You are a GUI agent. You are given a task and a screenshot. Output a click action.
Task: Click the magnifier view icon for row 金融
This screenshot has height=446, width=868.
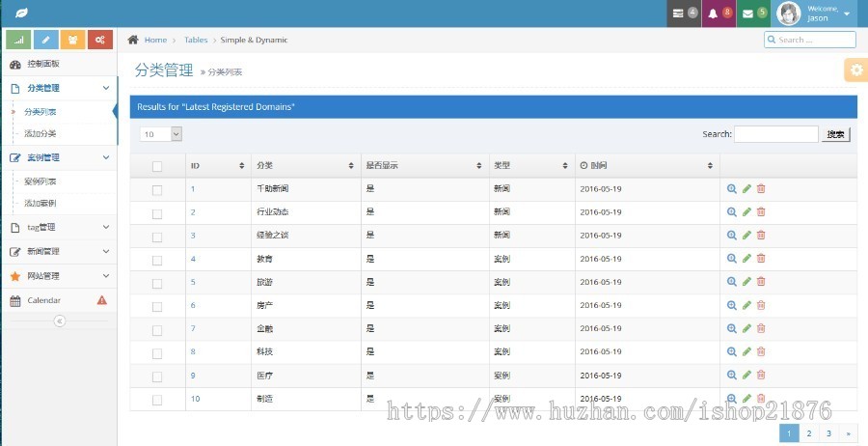pos(732,328)
